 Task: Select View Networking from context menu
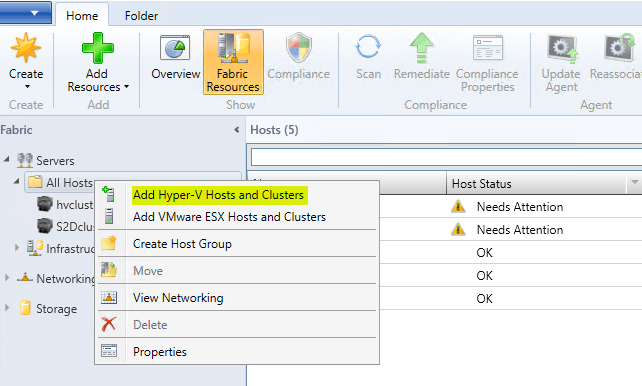click(x=178, y=298)
